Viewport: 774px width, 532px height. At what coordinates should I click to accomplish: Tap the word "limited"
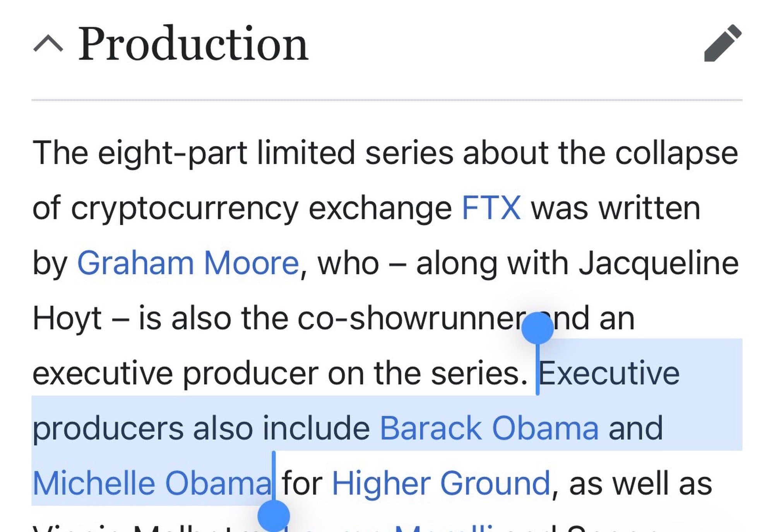[x=306, y=153]
